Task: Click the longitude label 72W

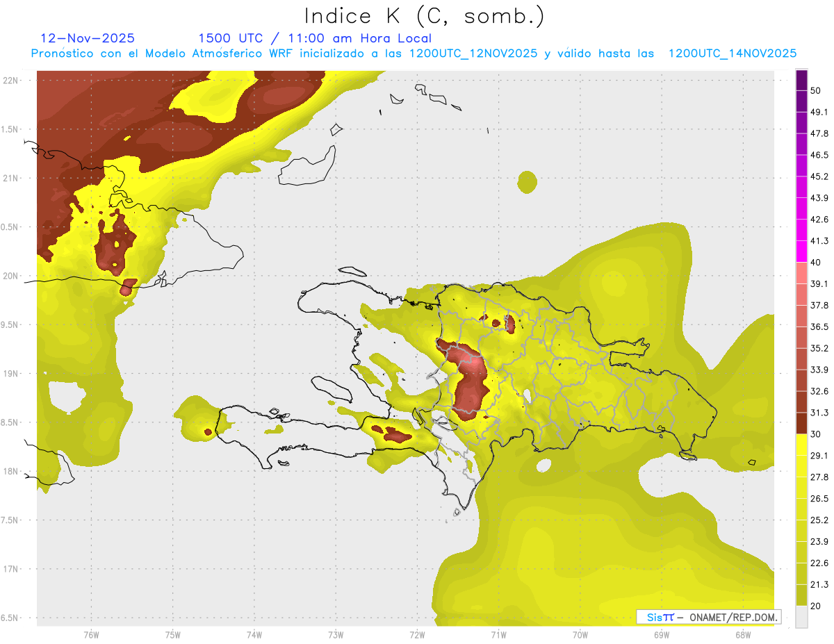Action: [417, 635]
